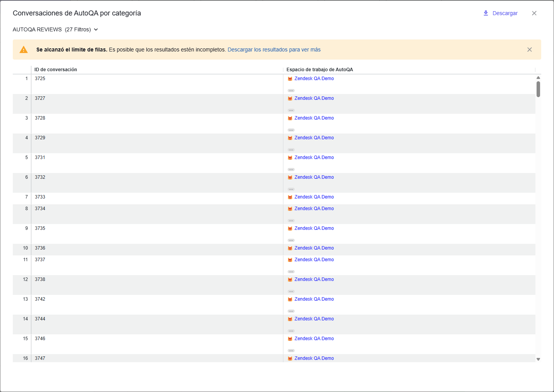Open Zendesk QA Demo link for conversation 3737
The width and height of the screenshot is (554, 392).
[x=314, y=260]
